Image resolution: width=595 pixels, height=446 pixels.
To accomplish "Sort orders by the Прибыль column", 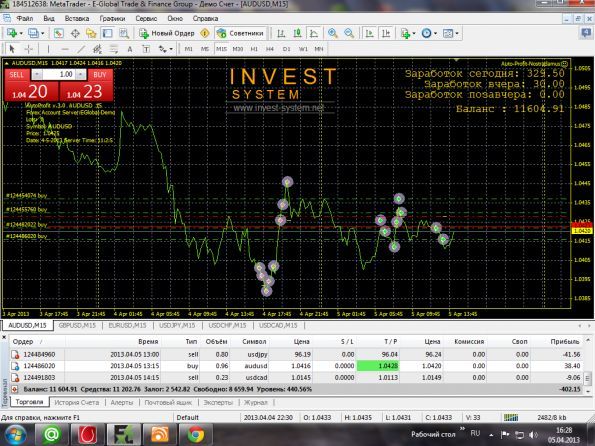I will point(565,342).
